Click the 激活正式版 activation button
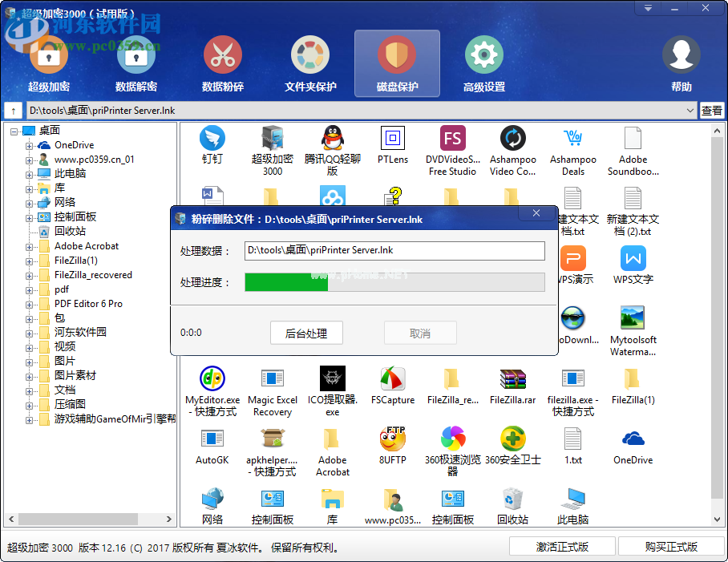 tap(561, 545)
